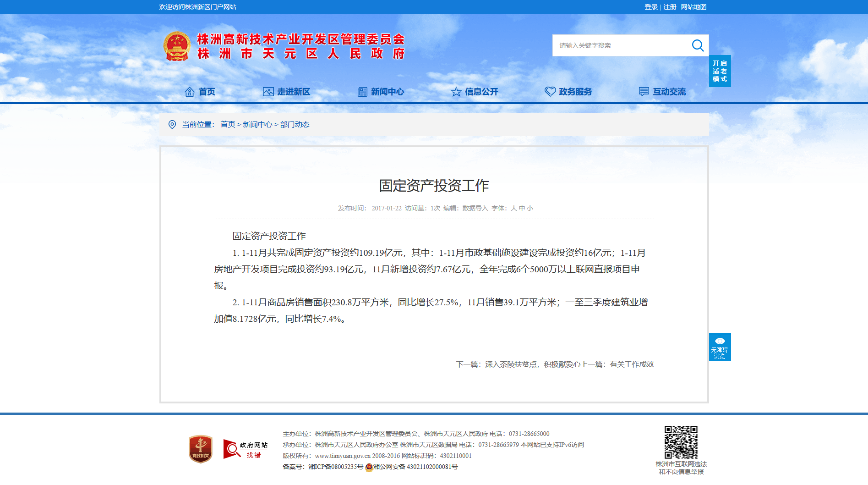Screen dimensions: 868x485
Task: Set font size to 小
Action: (530, 208)
